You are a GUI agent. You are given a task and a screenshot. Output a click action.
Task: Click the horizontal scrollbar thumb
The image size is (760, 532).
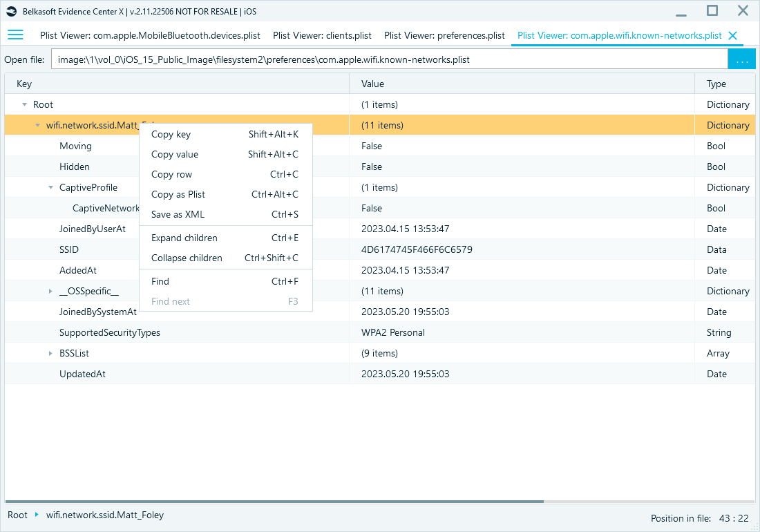pyautogui.click(x=274, y=502)
